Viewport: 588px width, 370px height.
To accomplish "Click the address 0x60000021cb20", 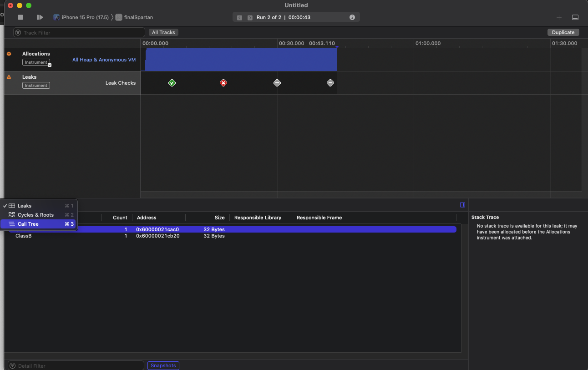I will point(157,236).
